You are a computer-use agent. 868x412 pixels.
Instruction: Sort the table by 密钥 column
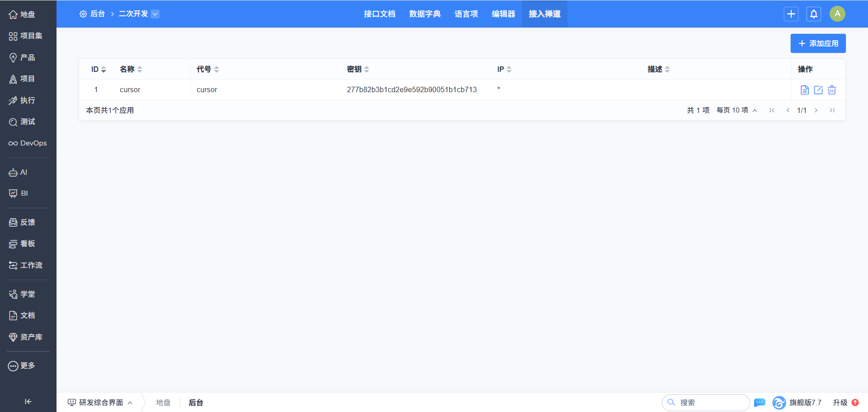pyautogui.click(x=358, y=69)
